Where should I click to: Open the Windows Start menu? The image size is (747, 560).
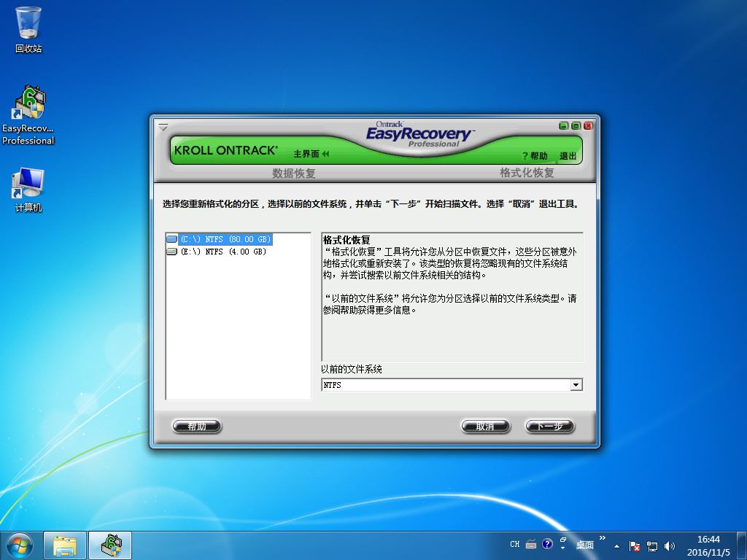click(19, 545)
